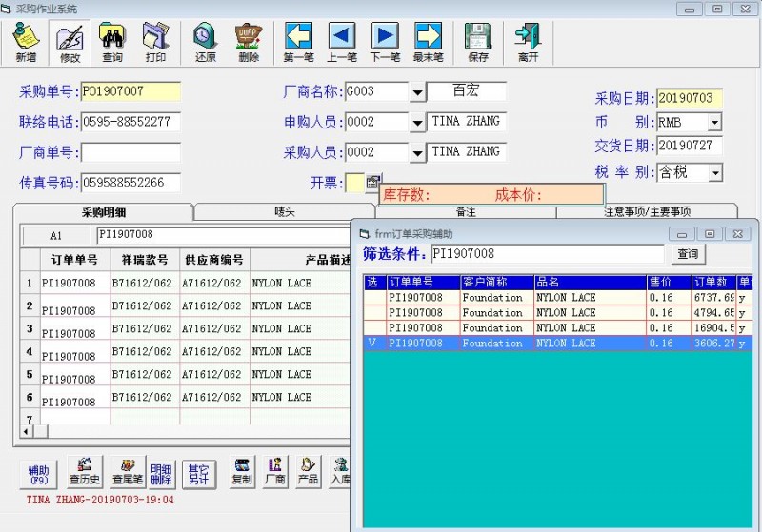Click the 查询 binoculars toolbar icon

[112, 43]
